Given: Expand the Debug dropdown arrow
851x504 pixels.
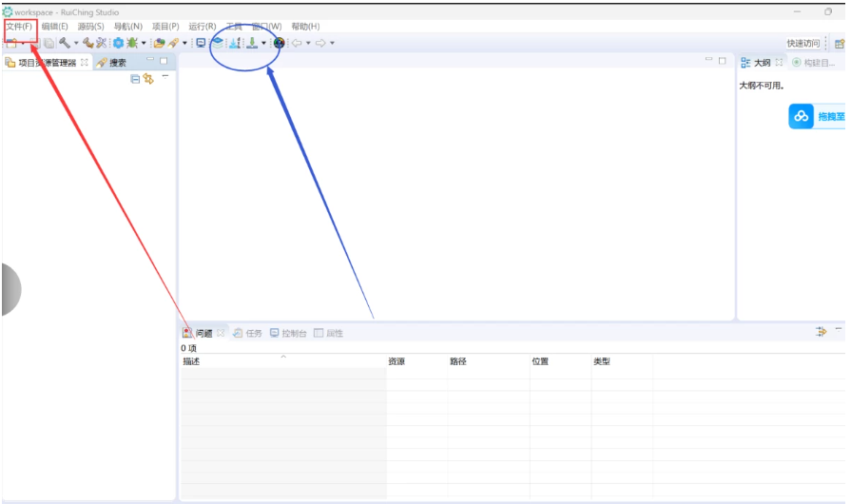Looking at the screenshot, I should click(x=144, y=43).
